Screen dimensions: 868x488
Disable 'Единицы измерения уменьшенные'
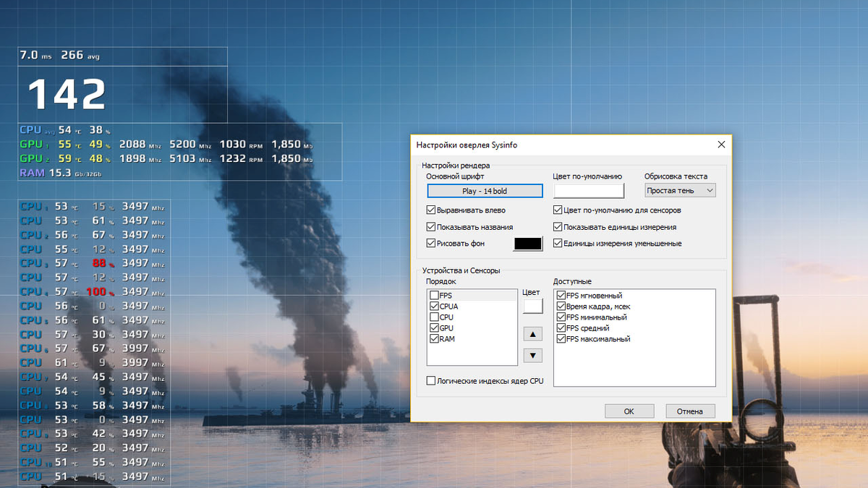[x=558, y=243]
